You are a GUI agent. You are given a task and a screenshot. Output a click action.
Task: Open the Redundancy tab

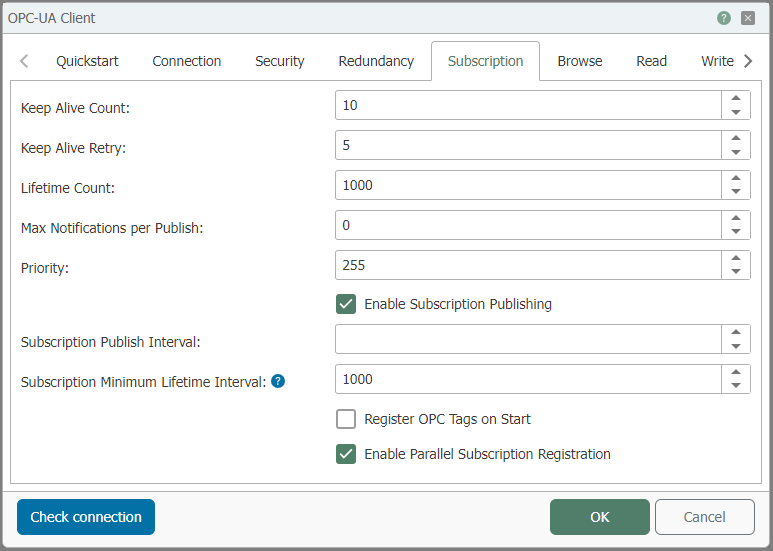376,61
